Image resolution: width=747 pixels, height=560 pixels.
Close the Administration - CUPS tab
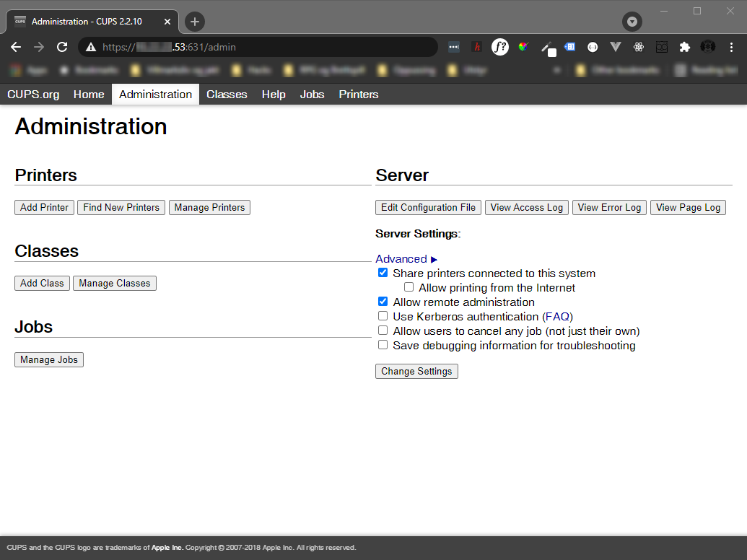pos(167,22)
